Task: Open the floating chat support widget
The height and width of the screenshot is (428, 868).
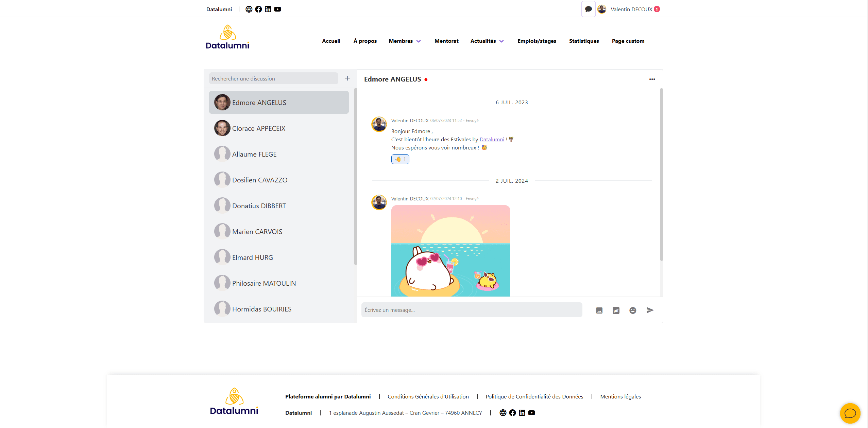Action: click(x=850, y=413)
